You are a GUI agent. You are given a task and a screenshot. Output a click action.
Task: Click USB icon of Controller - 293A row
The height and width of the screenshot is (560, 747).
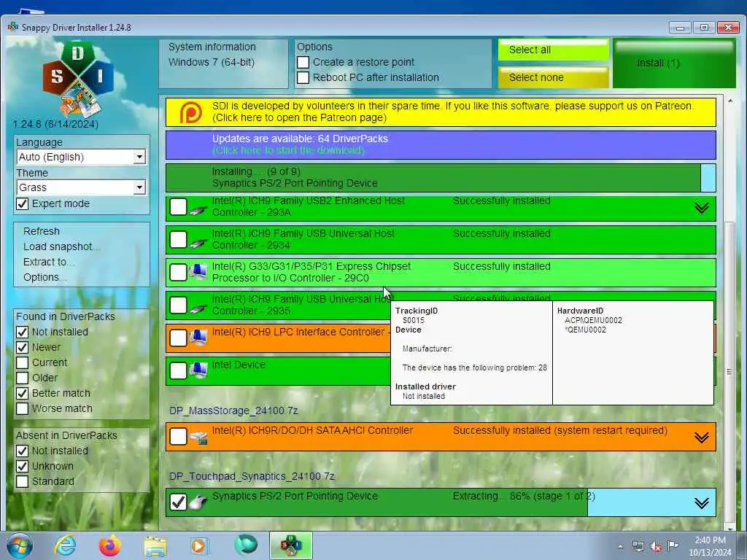(x=198, y=209)
